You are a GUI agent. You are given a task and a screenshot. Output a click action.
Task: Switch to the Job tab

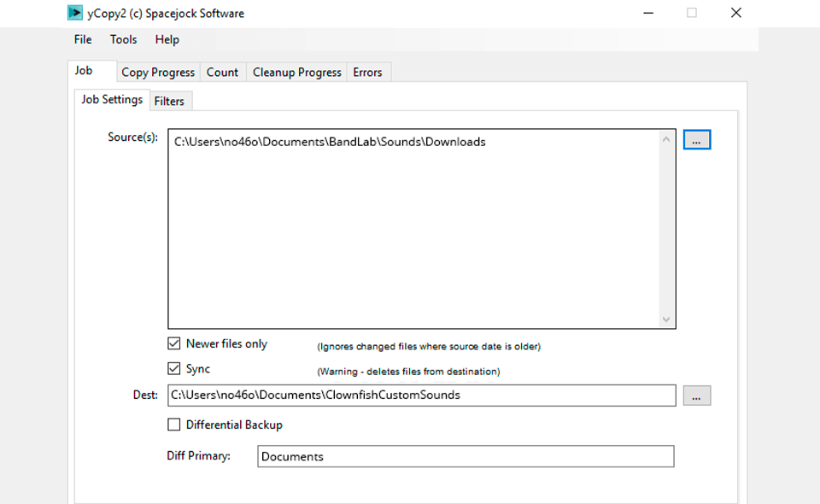pos(92,71)
